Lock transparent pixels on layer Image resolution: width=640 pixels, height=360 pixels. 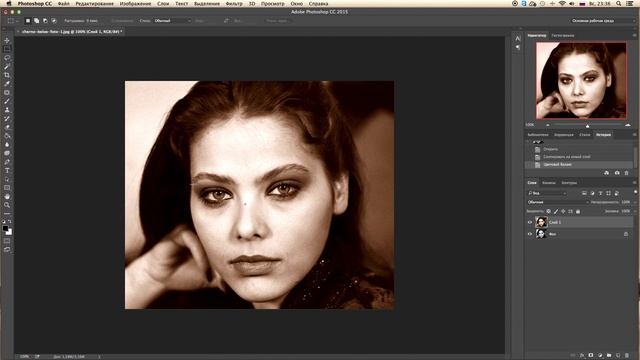pos(549,211)
